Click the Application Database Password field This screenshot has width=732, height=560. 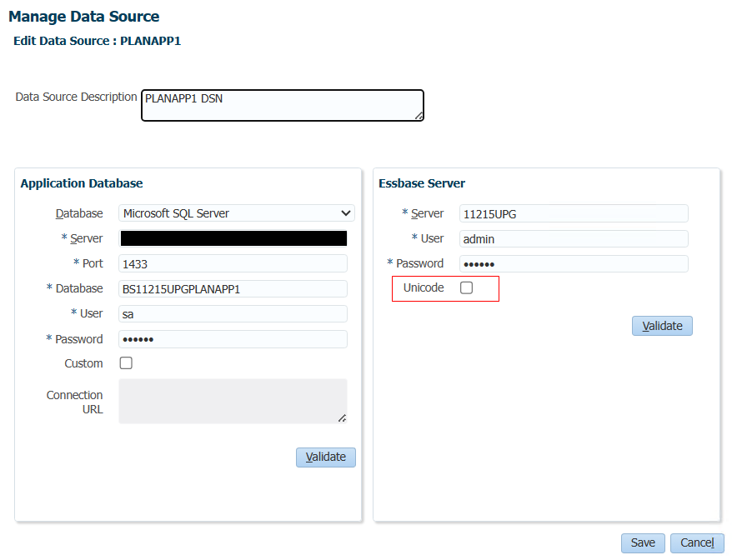coord(233,339)
